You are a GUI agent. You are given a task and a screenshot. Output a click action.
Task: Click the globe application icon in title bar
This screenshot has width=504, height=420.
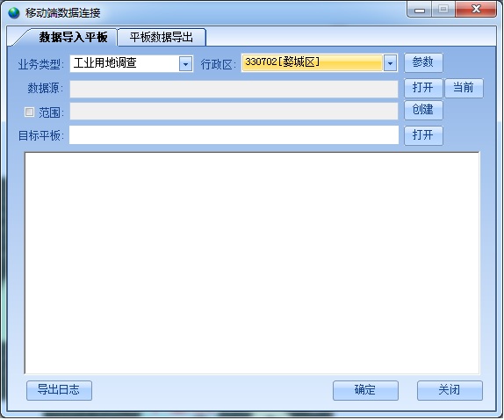pos(14,13)
